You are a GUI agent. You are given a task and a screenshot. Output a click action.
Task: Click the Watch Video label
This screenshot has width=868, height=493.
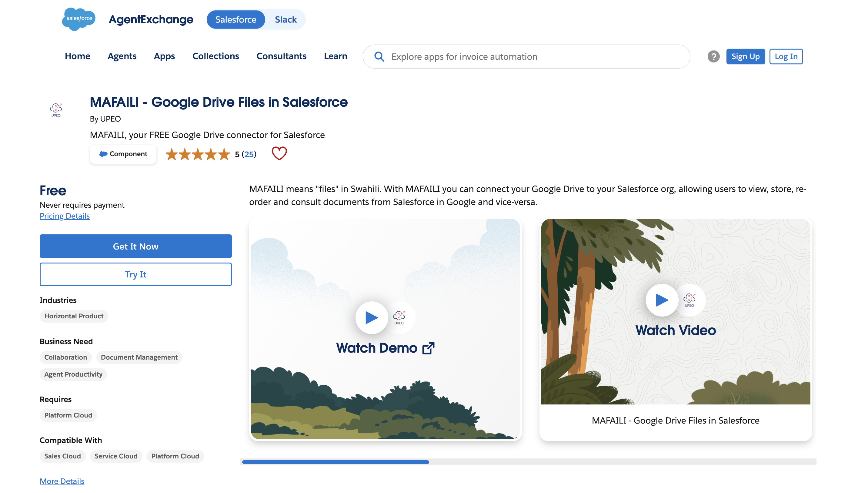coord(676,330)
